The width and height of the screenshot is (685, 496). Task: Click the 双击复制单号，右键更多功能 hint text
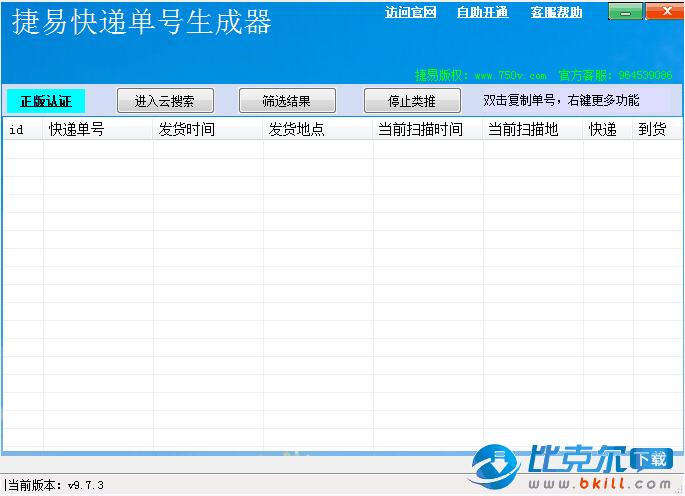[x=561, y=101]
